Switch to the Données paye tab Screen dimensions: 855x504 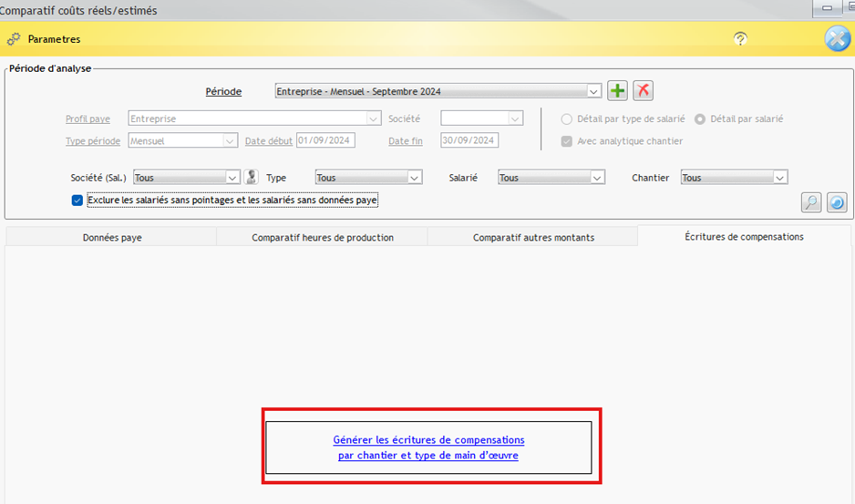(112, 237)
